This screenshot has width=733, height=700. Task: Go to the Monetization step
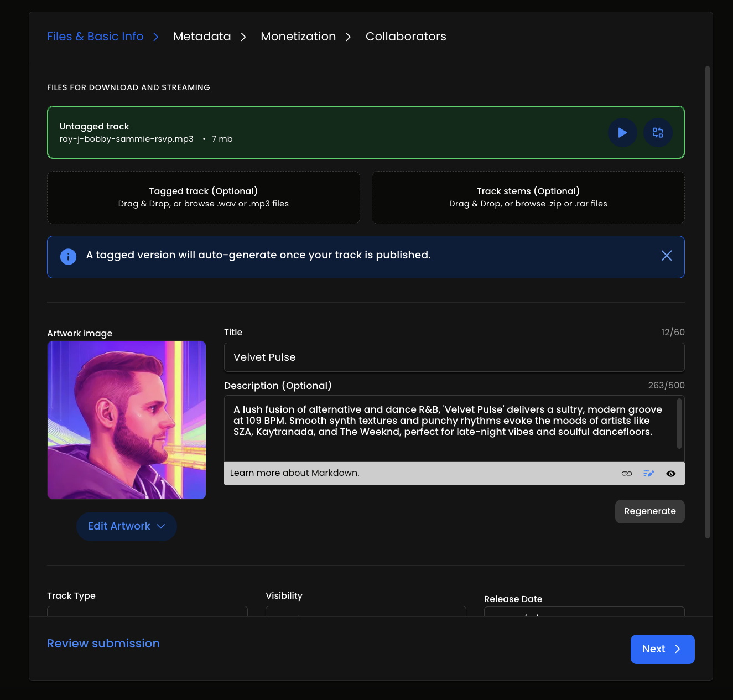298,37
